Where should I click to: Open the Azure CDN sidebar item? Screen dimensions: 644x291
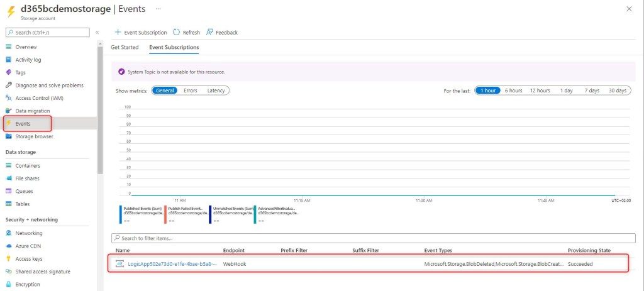[29, 246]
